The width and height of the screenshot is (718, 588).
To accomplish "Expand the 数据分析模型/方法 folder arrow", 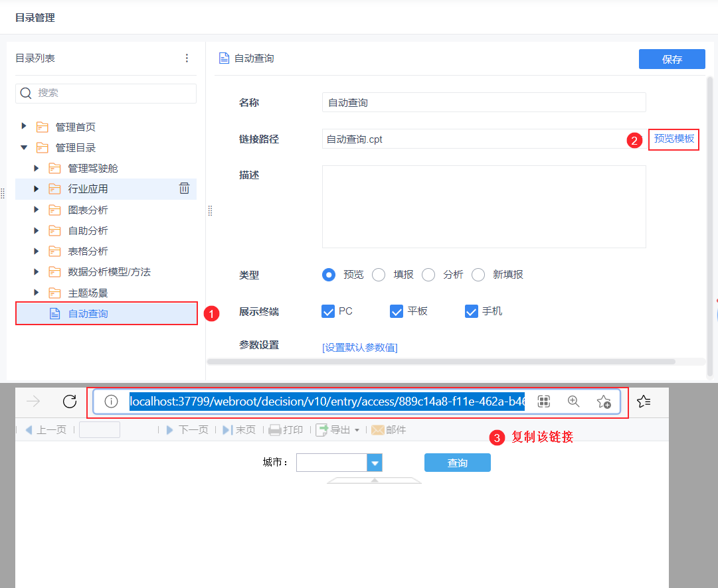I will 36,271.
